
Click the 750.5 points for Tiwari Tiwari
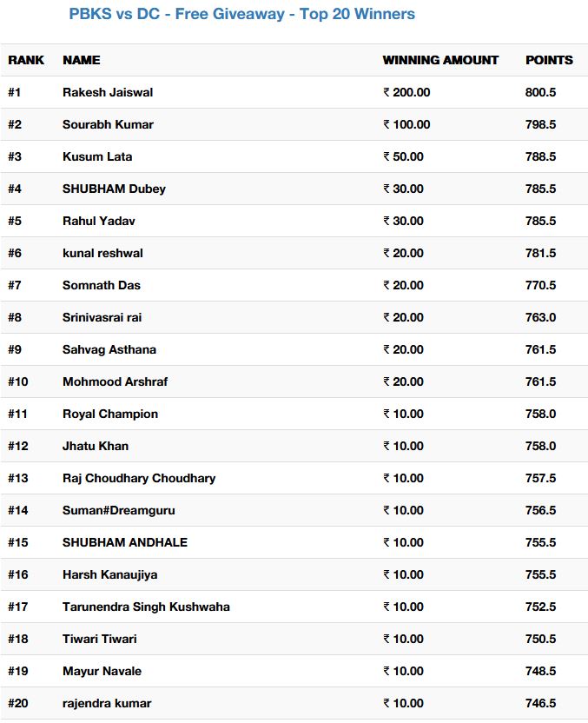point(540,639)
